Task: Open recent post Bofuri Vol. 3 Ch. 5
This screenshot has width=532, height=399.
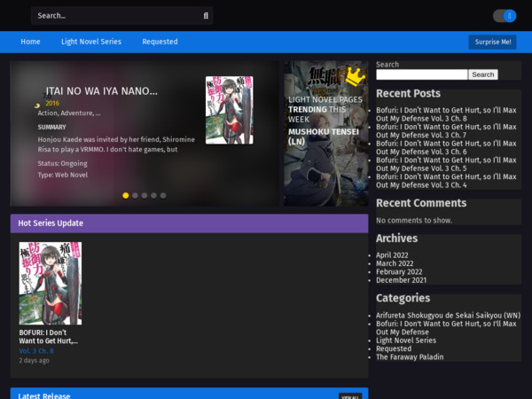Action: (446, 164)
